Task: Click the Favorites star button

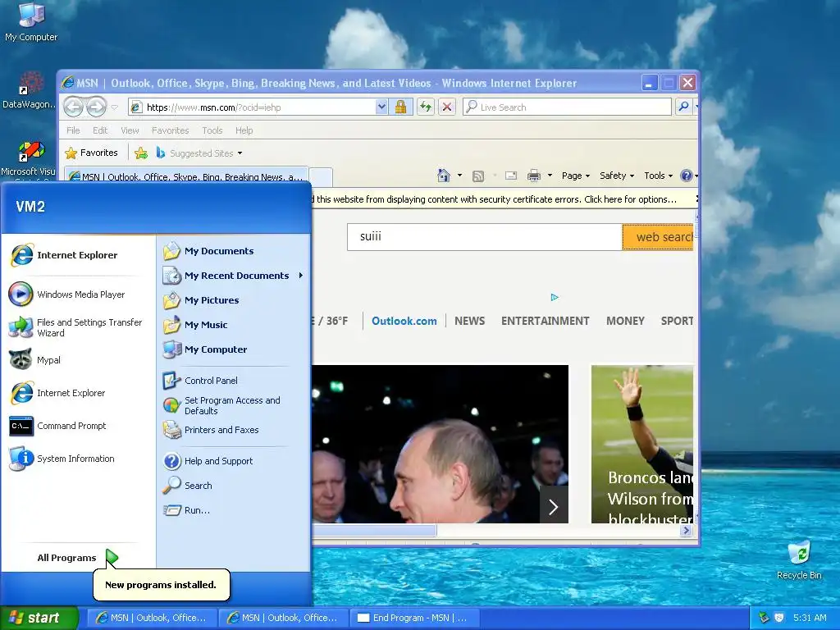Action: pos(91,153)
